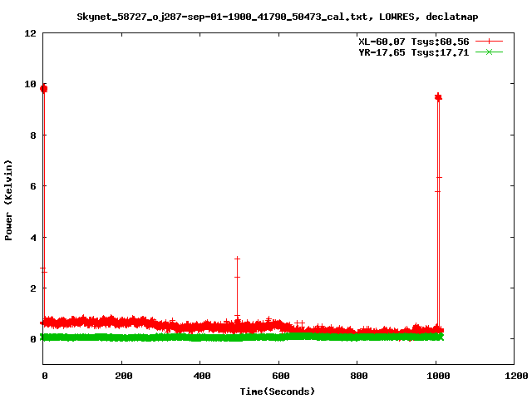Image resolution: width=532 pixels, height=399 pixels.
Task: Click the red legend line sample
Action: 489,42
